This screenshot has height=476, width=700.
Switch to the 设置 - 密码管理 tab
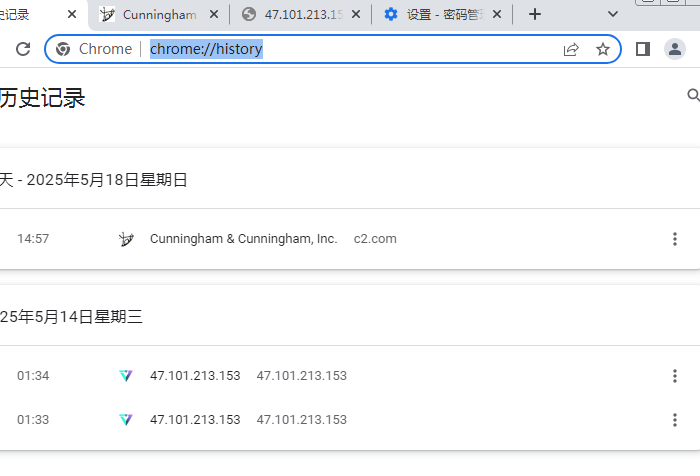440,15
